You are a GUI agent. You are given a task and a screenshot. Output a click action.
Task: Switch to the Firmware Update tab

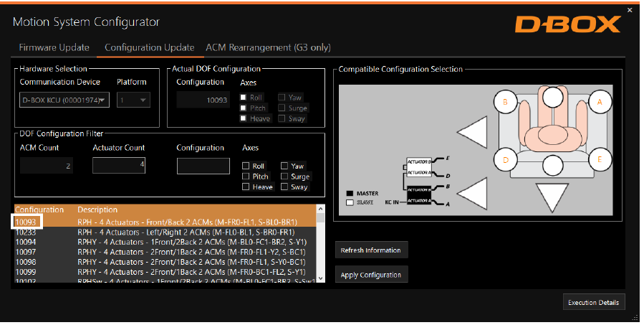click(54, 47)
